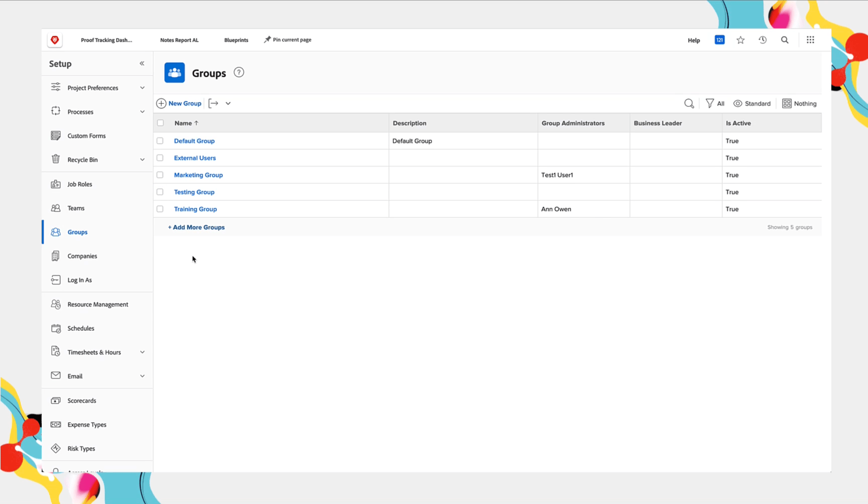Check the Default Group row checkbox
Viewport: 868px width, 504px height.
tap(160, 141)
